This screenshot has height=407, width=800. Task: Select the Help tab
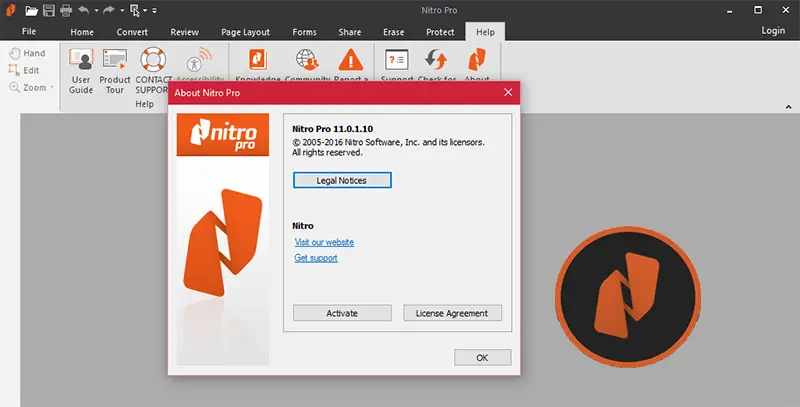tap(485, 32)
